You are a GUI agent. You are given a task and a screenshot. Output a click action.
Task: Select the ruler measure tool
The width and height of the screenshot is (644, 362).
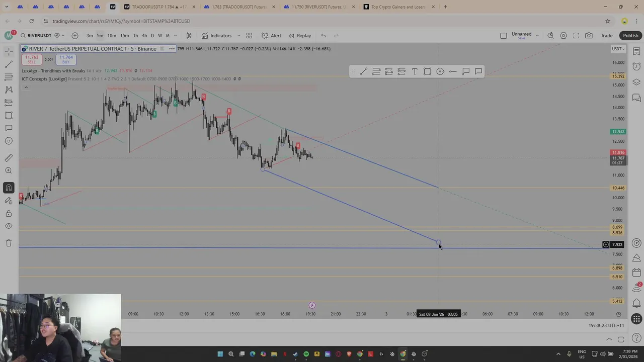tap(9, 158)
